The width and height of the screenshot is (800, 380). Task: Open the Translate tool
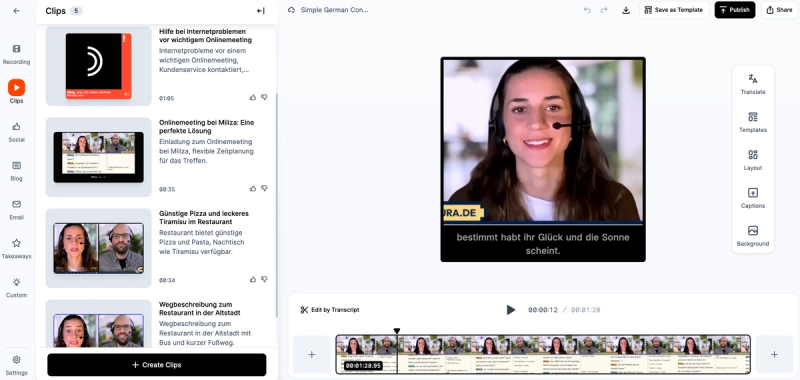(x=753, y=84)
